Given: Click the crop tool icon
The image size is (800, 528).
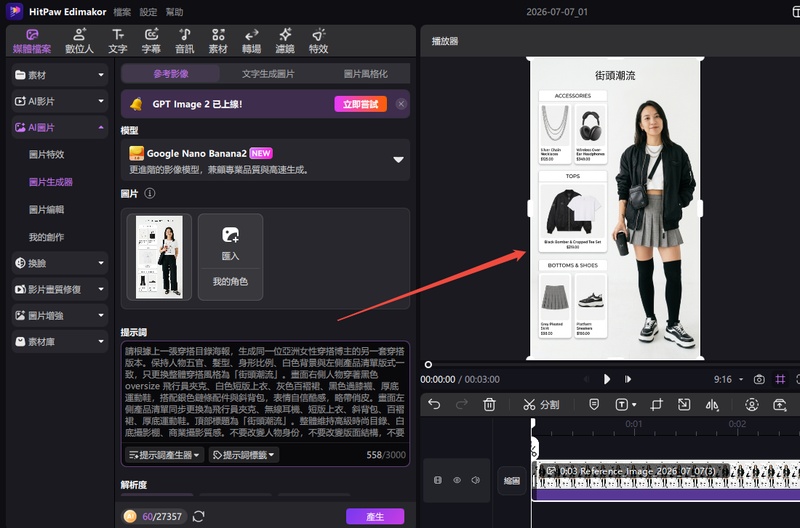Looking at the screenshot, I should tap(657, 405).
